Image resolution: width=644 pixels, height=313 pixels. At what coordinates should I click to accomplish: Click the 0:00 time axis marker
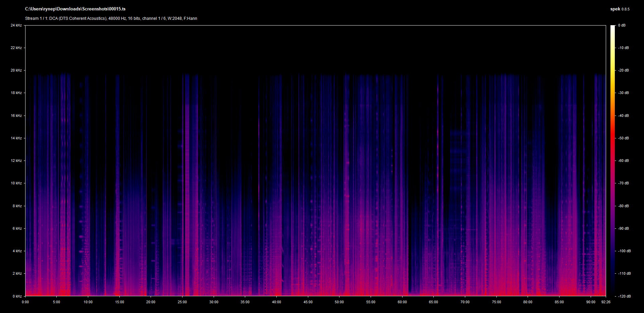click(x=25, y=302)
